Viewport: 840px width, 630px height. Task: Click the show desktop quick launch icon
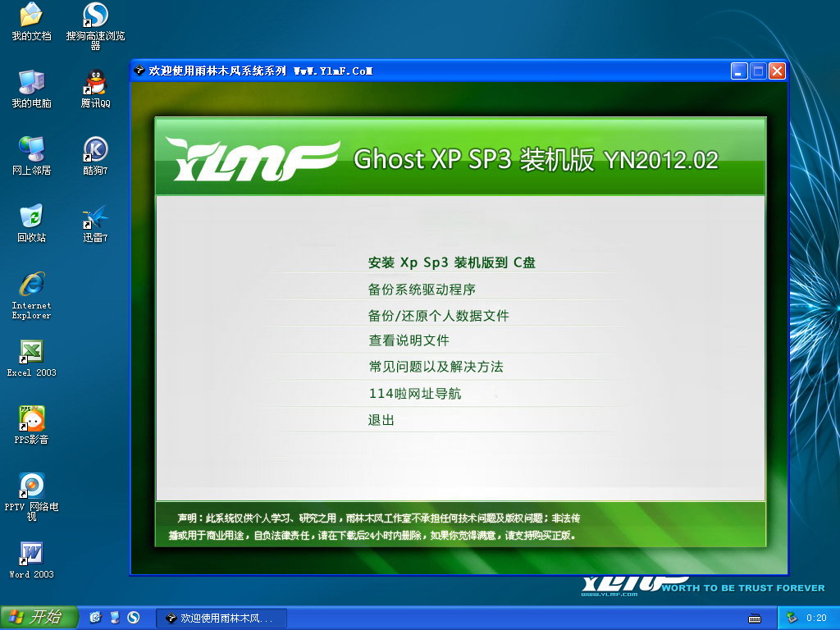coord(114,618)
